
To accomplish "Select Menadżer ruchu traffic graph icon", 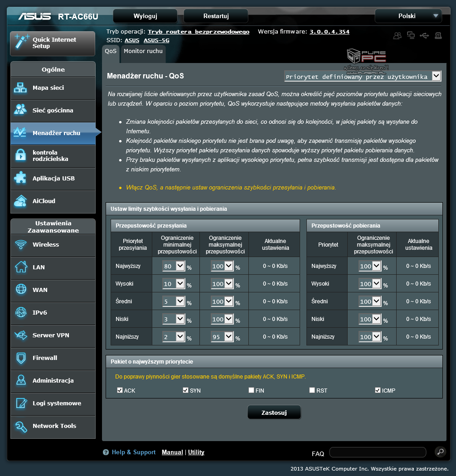I will (20, 132).
